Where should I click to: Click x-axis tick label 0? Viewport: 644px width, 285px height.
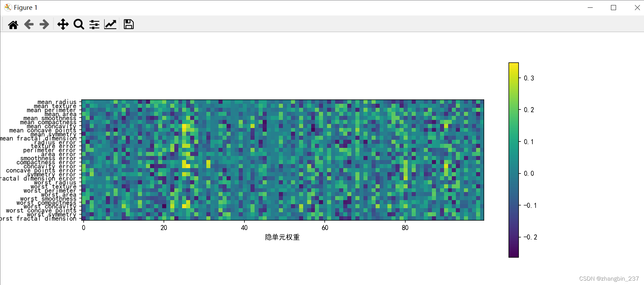click(84, 228)
